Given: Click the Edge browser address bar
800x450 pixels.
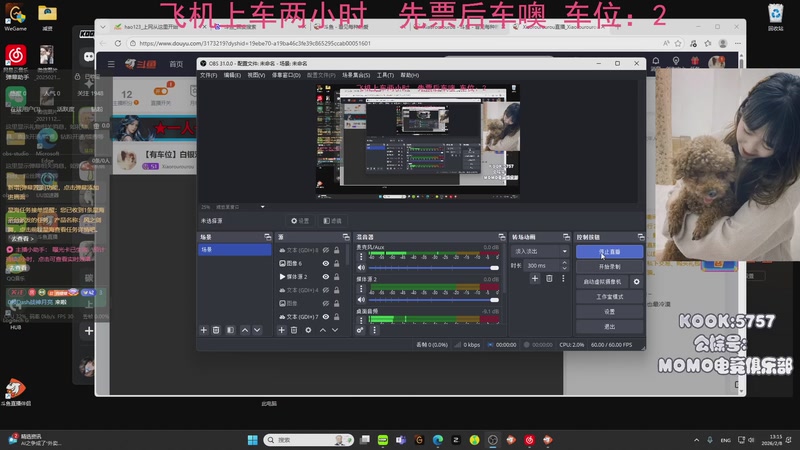Looking at the screenshot, I should [x=393, y=43].
